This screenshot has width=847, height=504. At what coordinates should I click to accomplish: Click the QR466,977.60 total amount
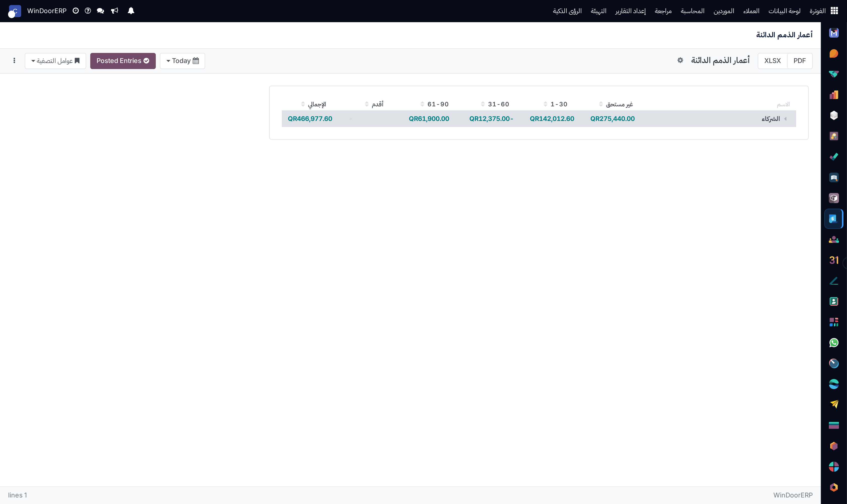(x=310, y=119)
